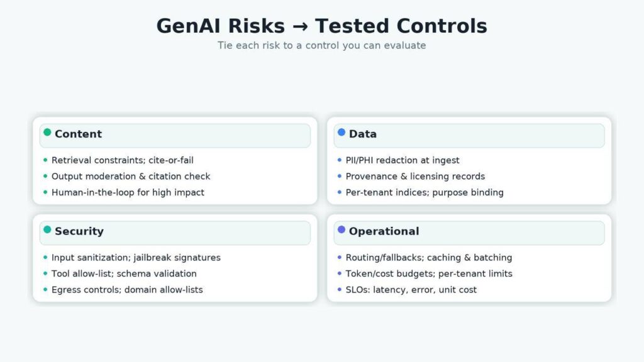Select "Token/cost budgets; per-tenant limits" bullet
This screenshot has width=644, height=362.
(x=429, y=274)
